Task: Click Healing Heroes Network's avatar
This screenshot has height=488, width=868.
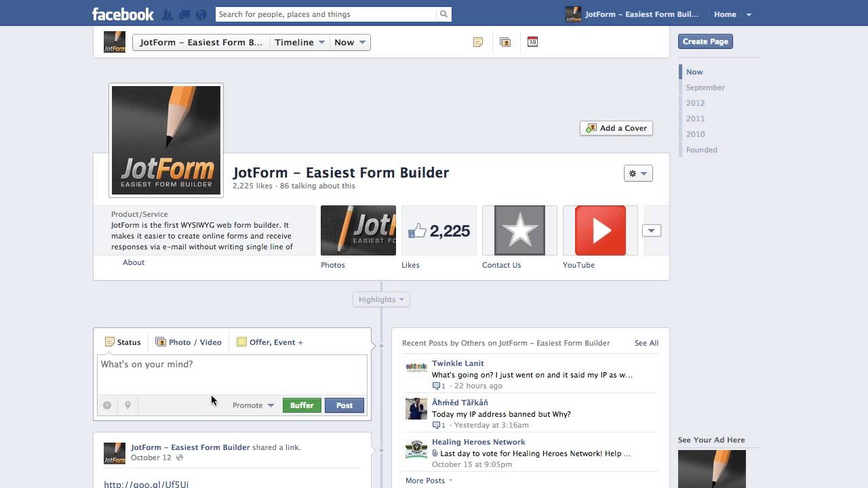Action: [416, 448]
